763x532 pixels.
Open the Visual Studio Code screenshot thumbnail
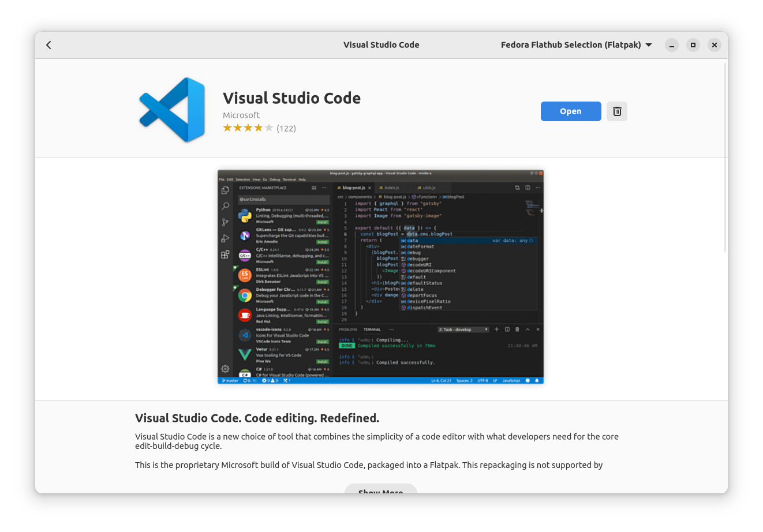381,276
